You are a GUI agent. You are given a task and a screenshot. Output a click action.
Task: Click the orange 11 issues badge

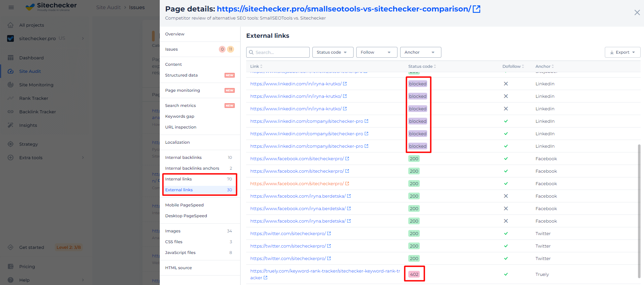click(x=230, y=49)
